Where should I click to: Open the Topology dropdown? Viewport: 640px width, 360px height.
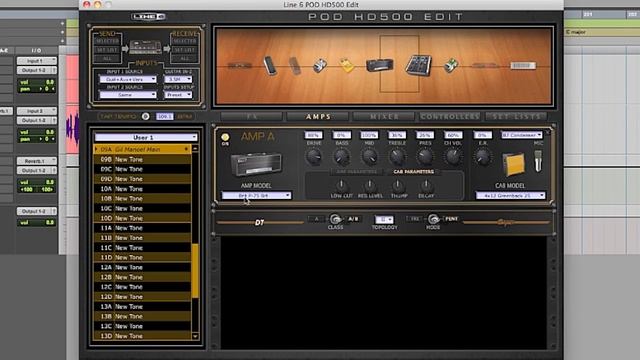tap(384, 220)
